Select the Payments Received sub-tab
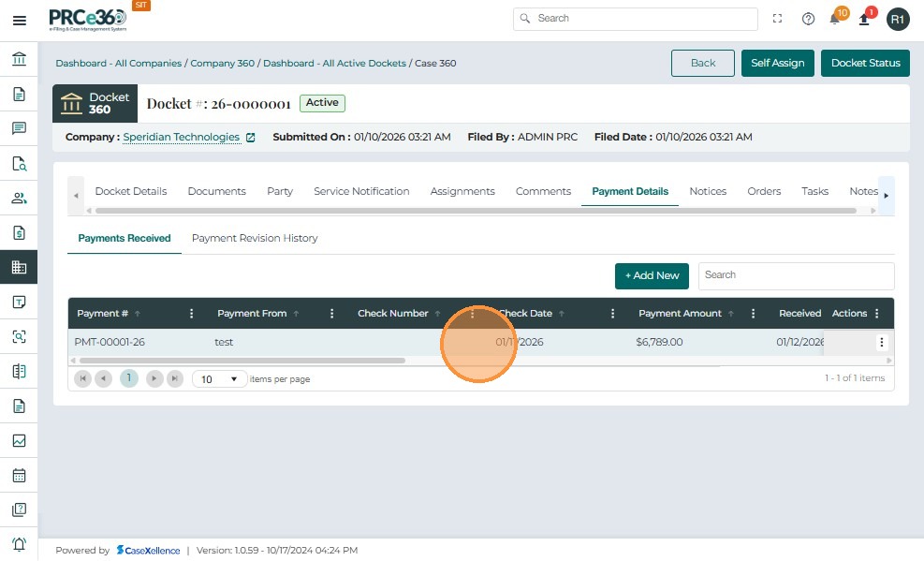Screen dimensions: 924x561 pos(125,238)
